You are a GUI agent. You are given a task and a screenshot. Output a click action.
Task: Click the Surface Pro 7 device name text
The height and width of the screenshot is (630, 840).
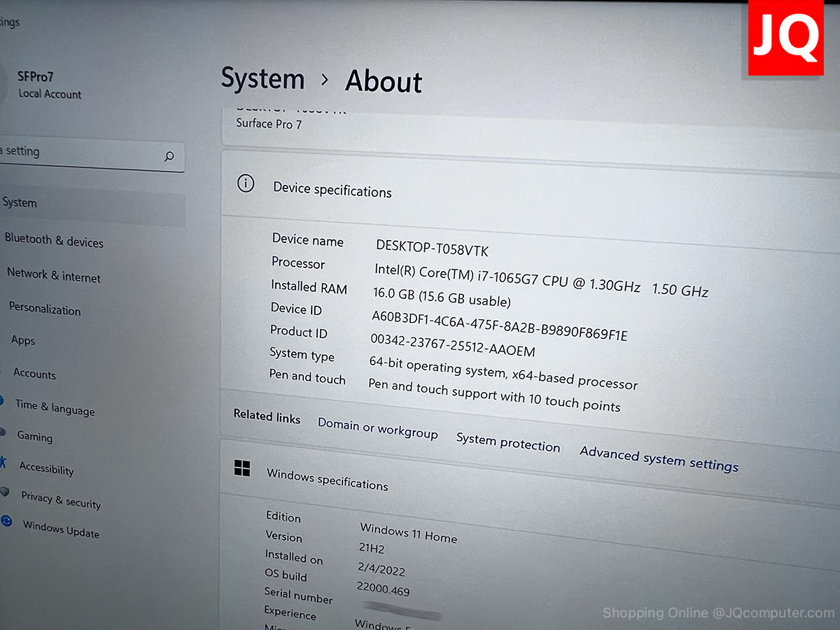click(x=269, y=124)
